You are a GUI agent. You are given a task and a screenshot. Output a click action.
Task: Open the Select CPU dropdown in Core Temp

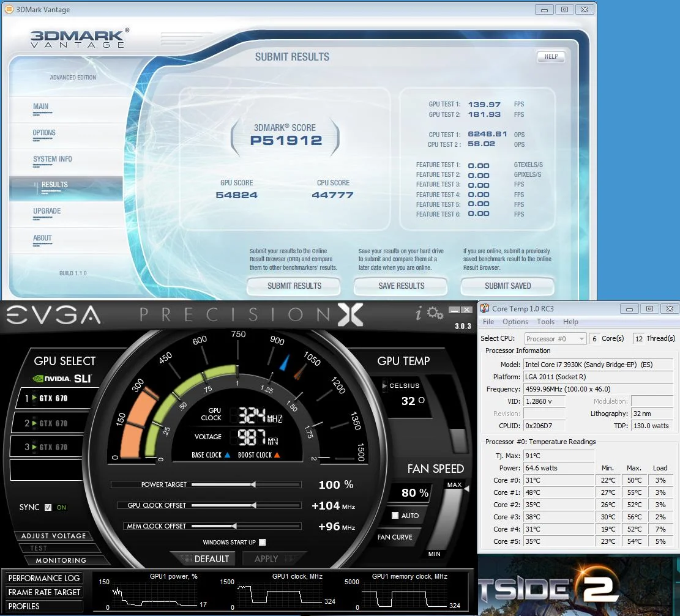[556, 338]
